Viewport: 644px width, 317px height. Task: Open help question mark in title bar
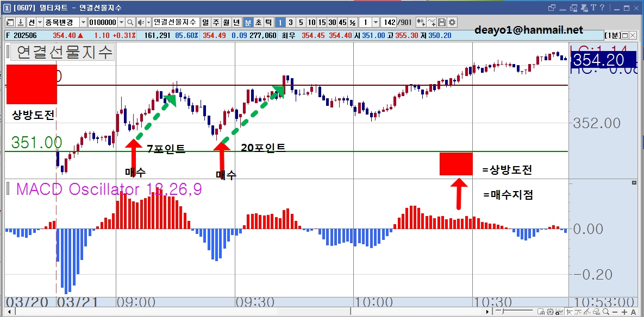pyautogui.click(x=602, y=8)
